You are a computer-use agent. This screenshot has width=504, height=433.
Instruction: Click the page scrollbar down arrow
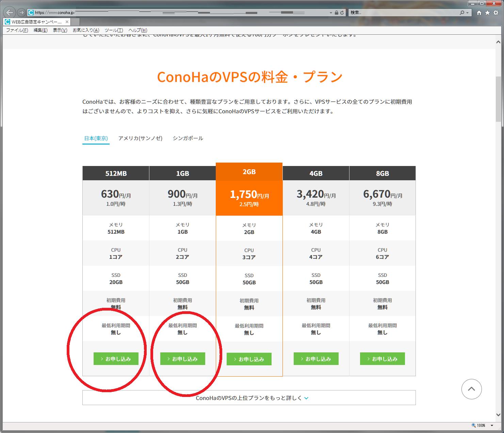(499, 415)
